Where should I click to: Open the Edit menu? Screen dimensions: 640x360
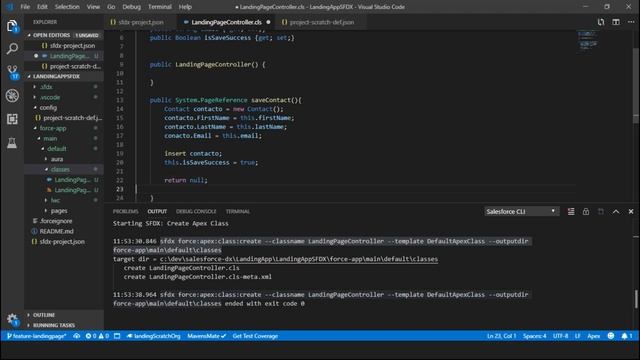pos(42,7)
